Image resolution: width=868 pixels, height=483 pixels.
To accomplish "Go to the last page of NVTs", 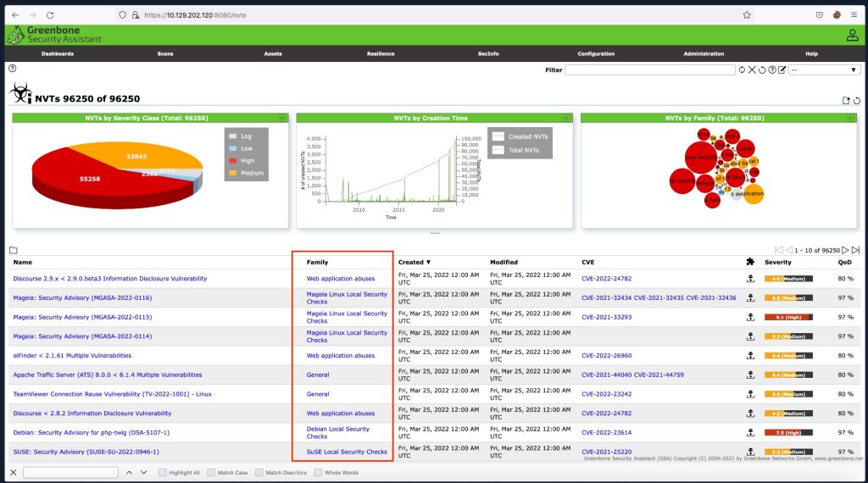I will coord(856,250).
